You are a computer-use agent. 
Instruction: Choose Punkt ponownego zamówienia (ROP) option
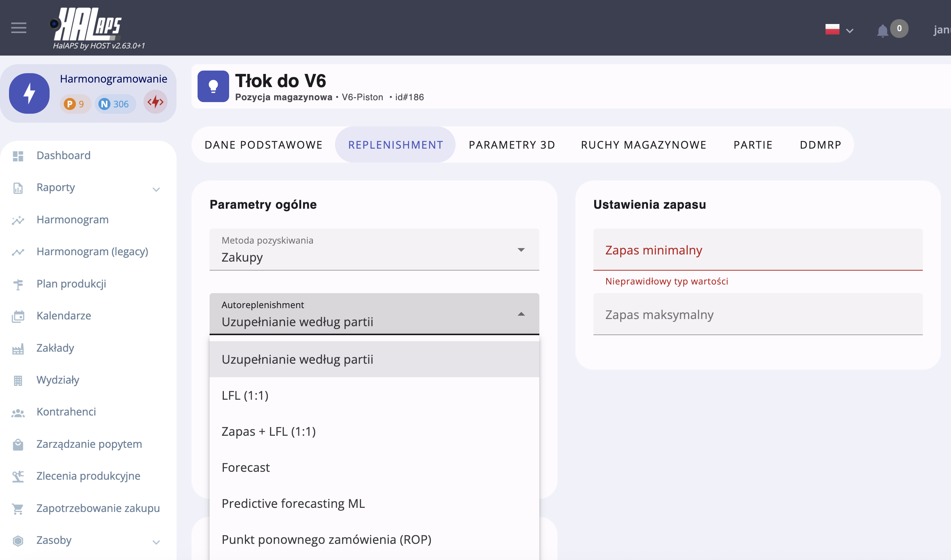click(326, 539)
